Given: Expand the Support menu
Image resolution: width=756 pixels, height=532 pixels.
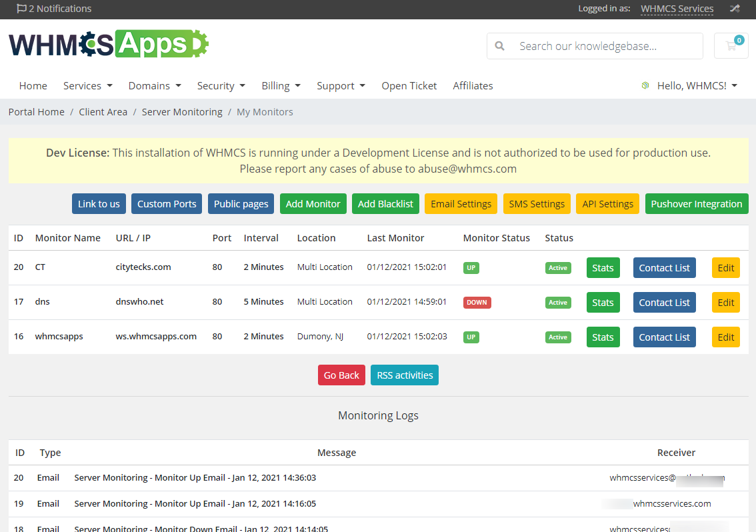Looking at the screenshot, I should tap(341, 86).
